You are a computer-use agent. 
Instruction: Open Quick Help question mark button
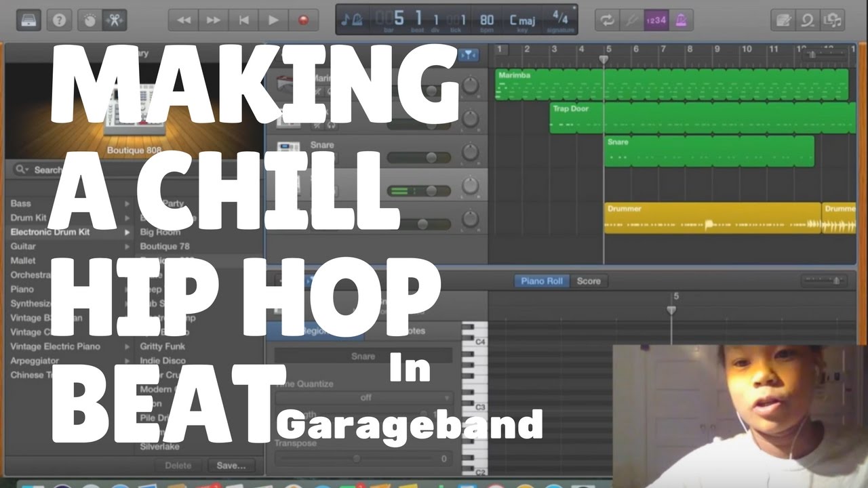pos(60,20)
